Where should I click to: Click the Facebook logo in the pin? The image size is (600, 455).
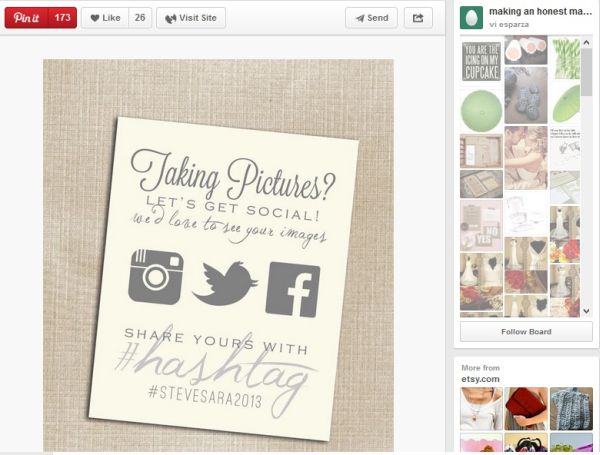click(292, 290)
